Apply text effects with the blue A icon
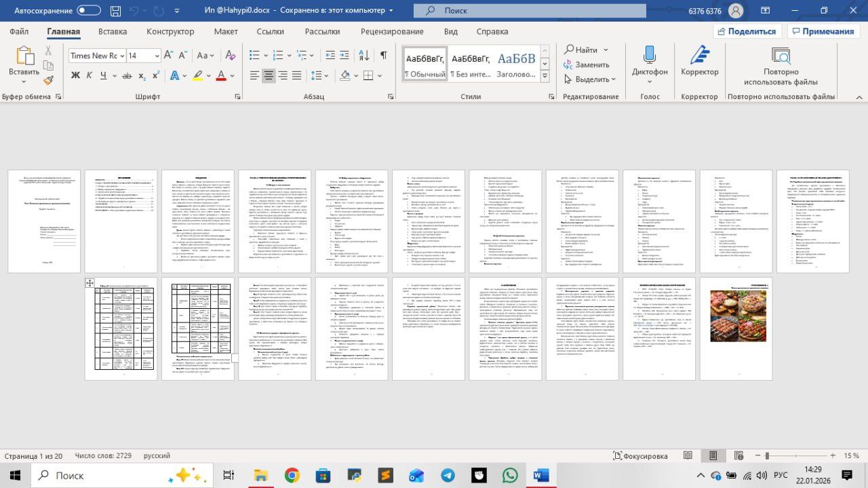Screen dimensions: 868x488 pyautogui.click(x=175, y=75)
